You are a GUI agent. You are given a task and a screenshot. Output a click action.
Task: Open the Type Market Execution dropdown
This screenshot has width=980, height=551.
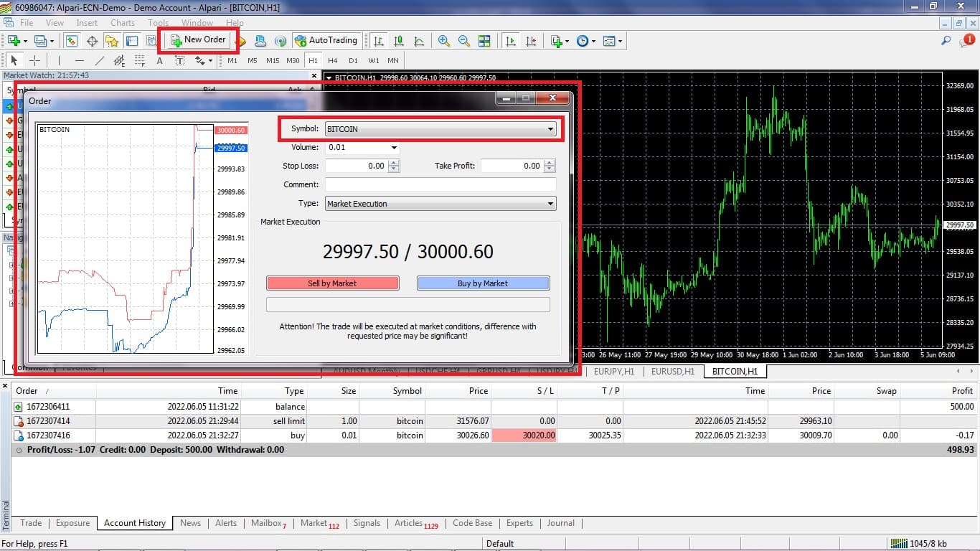pos(440,204)
